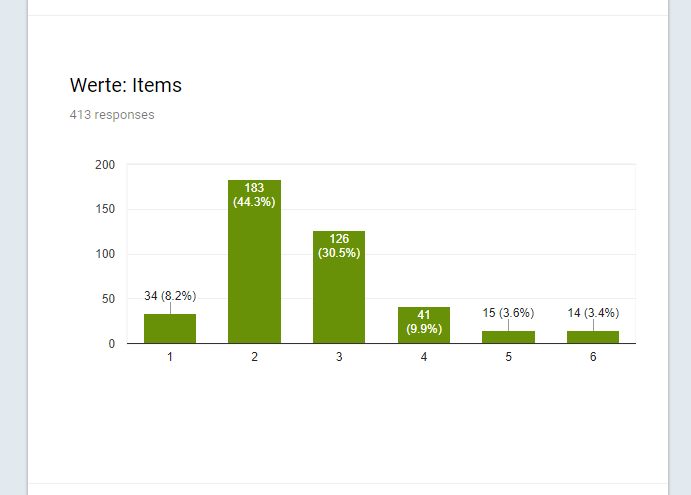Click the y-axis label 200
691x495 pixels.
pos(105,165)
